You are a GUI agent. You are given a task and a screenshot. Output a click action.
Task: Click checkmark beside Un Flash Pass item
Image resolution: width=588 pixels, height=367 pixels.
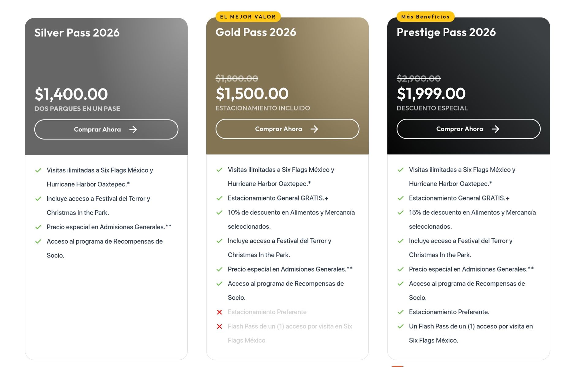(x=400, y=326)
